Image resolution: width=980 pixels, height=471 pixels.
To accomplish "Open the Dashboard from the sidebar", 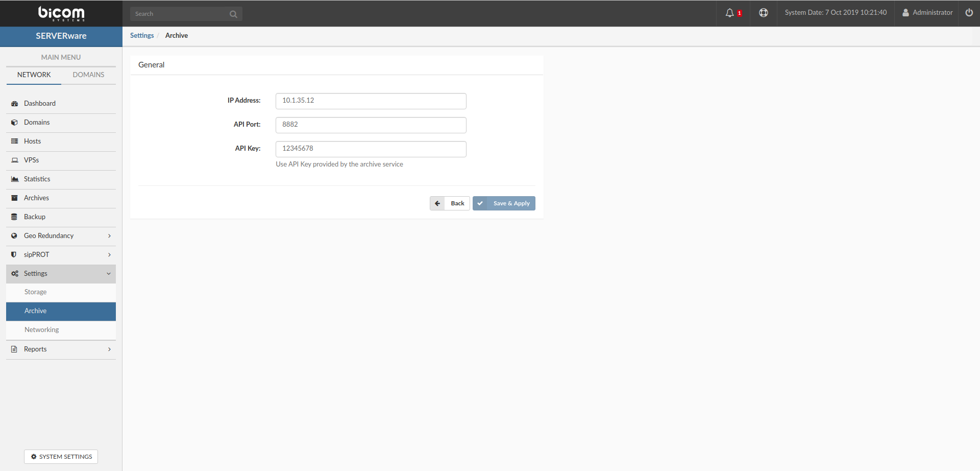I will click(14, 103).
